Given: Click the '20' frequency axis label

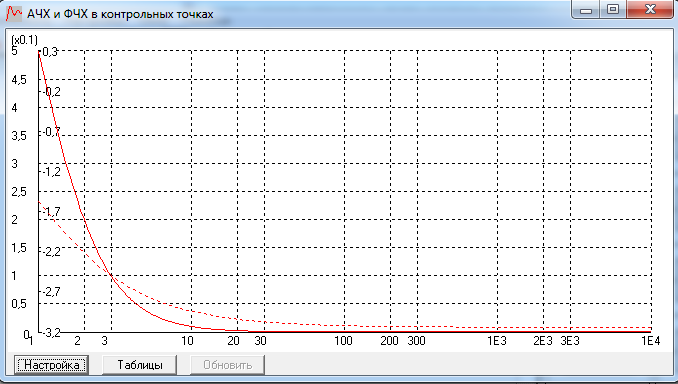Looking at the screenshot, I should [x=233, y=341].
